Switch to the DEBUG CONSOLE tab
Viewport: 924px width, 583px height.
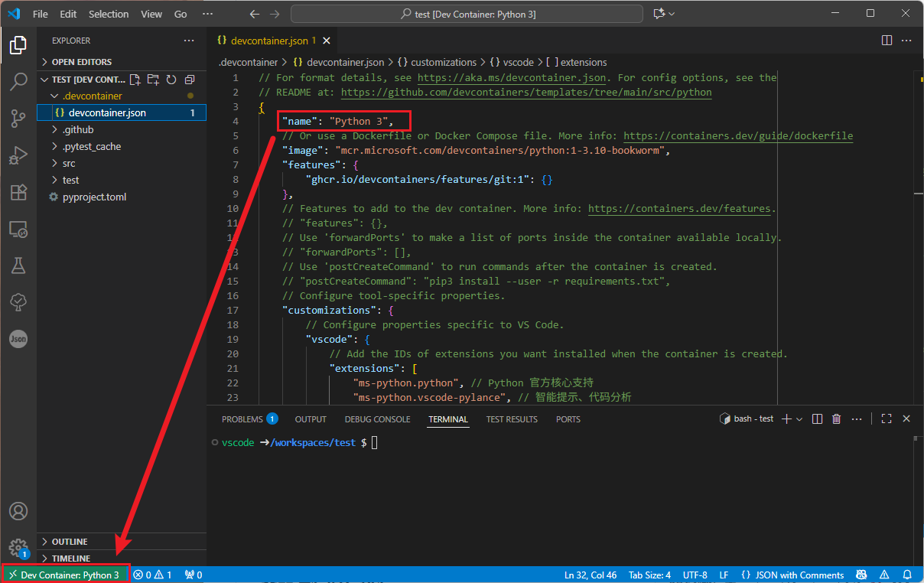click(377, 419)
